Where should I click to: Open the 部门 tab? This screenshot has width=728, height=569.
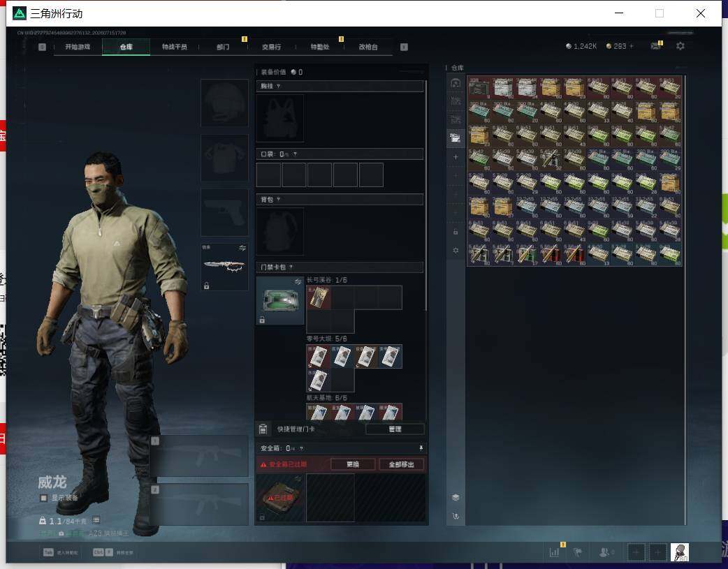(223, 47)
